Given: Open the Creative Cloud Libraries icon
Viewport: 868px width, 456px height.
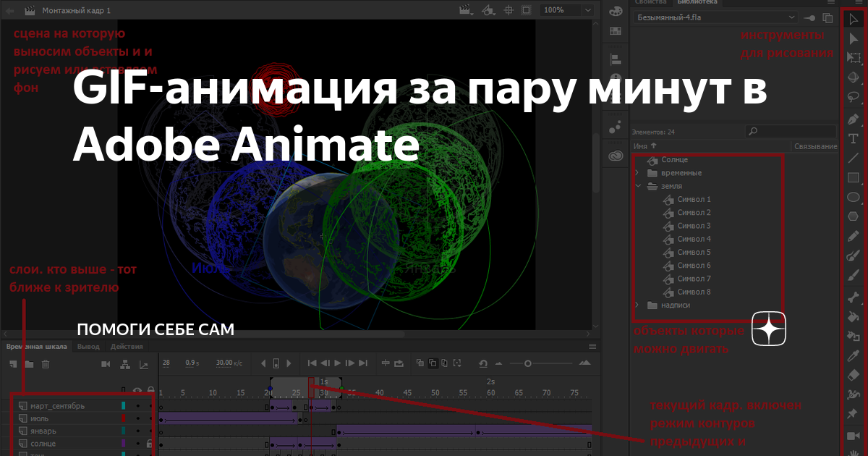Looking at the screenshot, I should [x=616, y=154].
